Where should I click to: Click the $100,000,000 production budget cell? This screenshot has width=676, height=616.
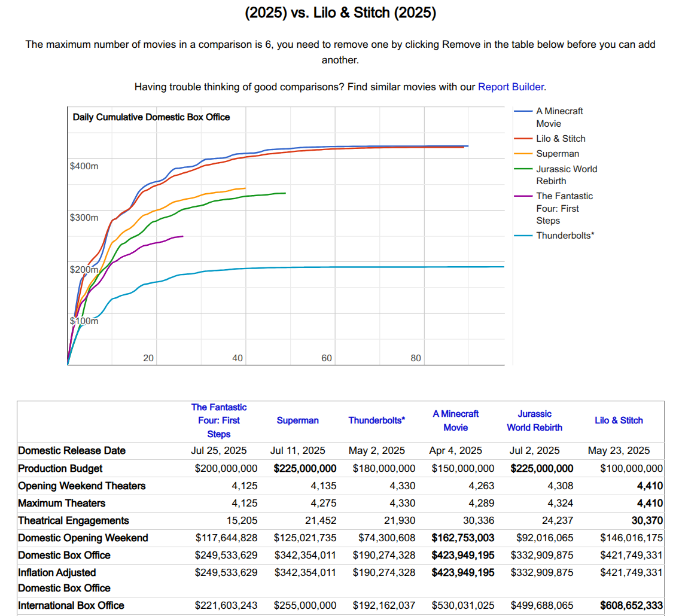click(x=632, y=468)
